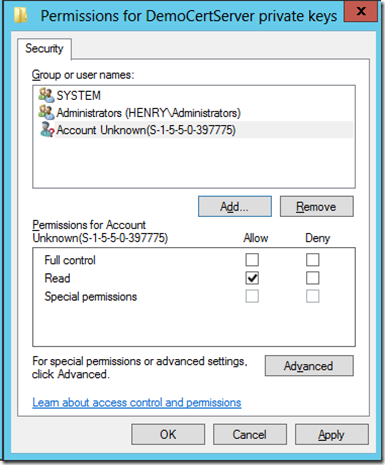
Task: Uncheck Allow checkbox for Read
Action: click(252, 278)
